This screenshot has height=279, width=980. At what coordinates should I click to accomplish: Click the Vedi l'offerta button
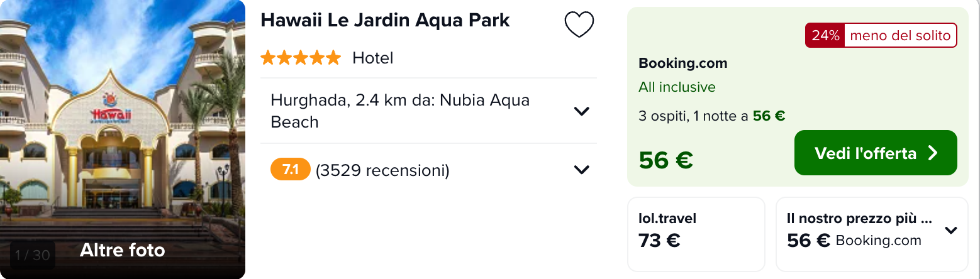click(x=876, y=153)
